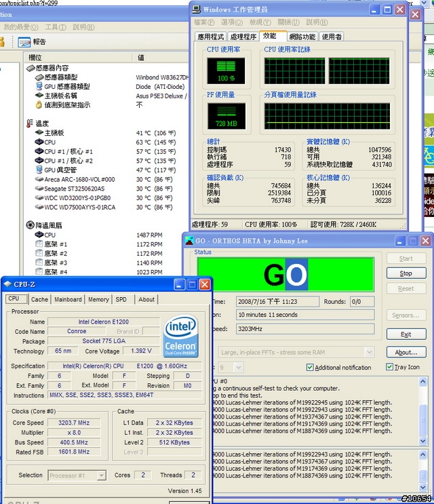Switch to Task Manager Processes tab
The width and height of the screenshot is (434, 504).
coord(243,37)
